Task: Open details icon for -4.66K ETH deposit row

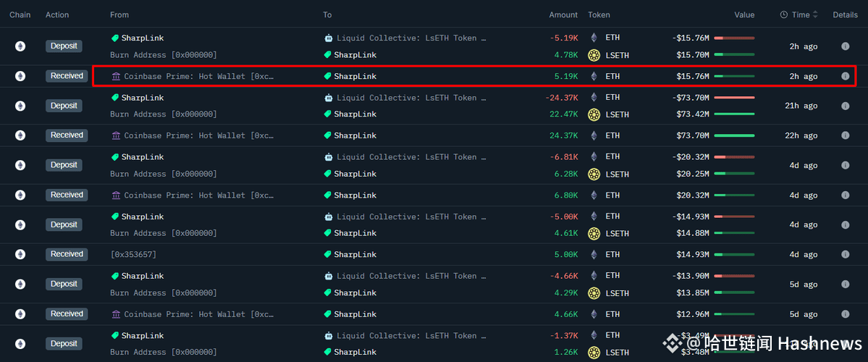Action: (x=845, y=284)
